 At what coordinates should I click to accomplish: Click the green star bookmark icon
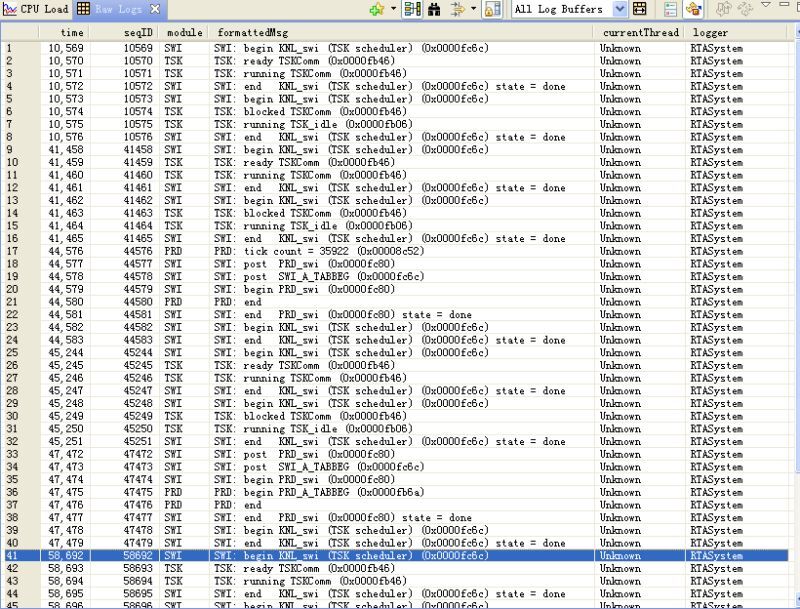pyautogui.click(x=377, y=9)
